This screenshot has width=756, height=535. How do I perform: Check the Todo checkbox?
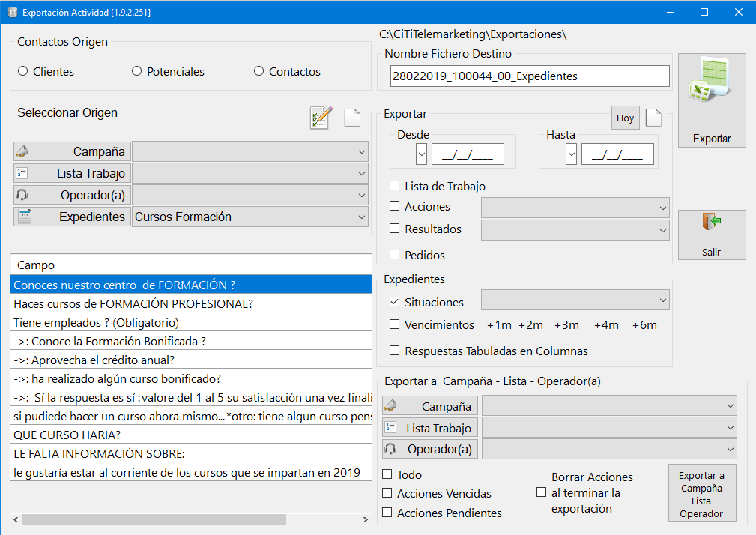[x=387, y=474]
